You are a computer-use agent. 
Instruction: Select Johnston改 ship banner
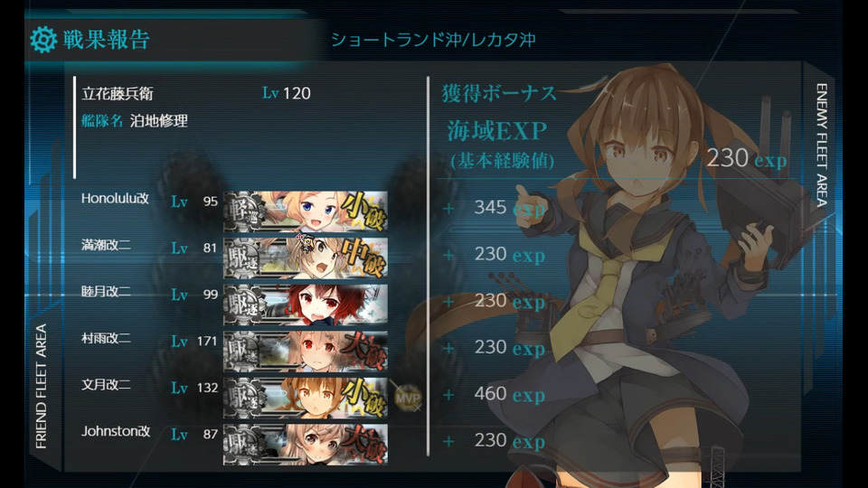pyautogui.click(x=306, y=444)
